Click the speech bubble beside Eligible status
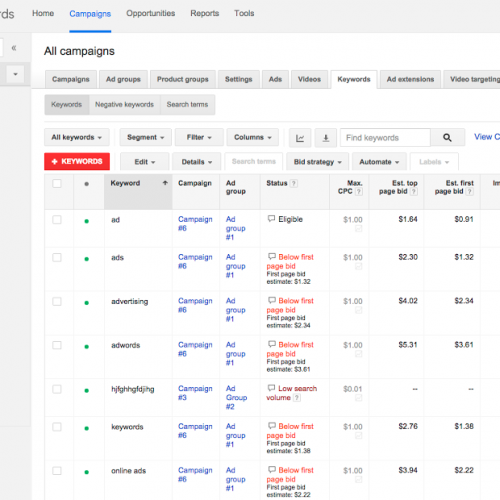The width and height of the screenshot is (500, 500). pyautogui.click(x=271, y=219)
